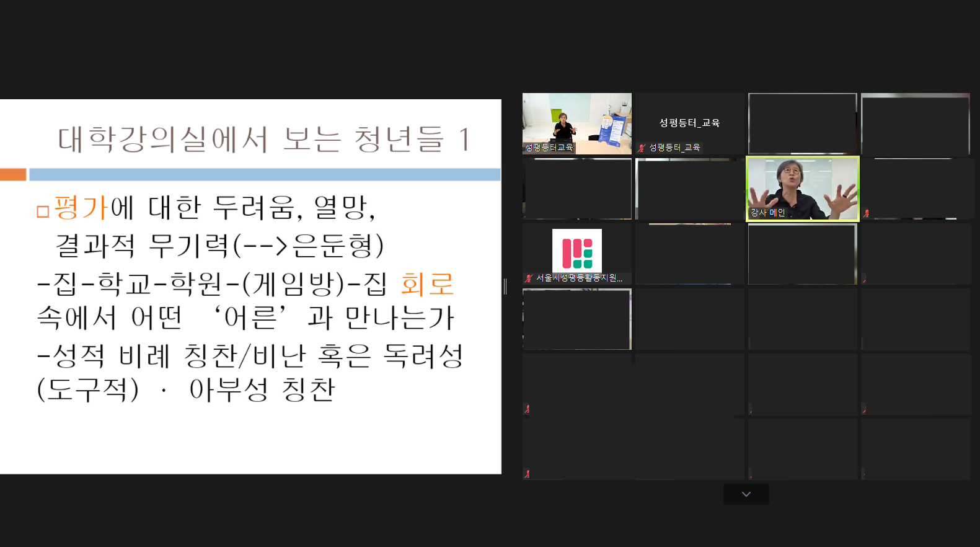Click the blue poster in the 성평등터교육 video

click(613, 129)
